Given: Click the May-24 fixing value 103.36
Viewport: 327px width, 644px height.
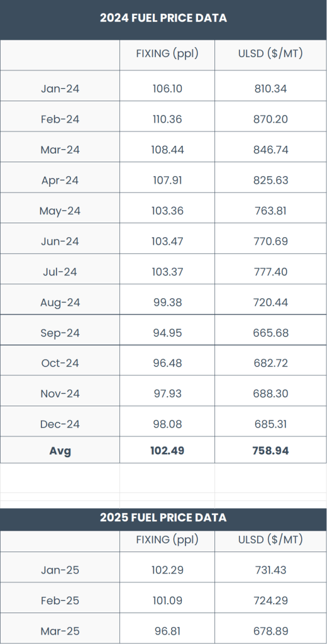Looking at the screenshot, I should coord(167,211).
